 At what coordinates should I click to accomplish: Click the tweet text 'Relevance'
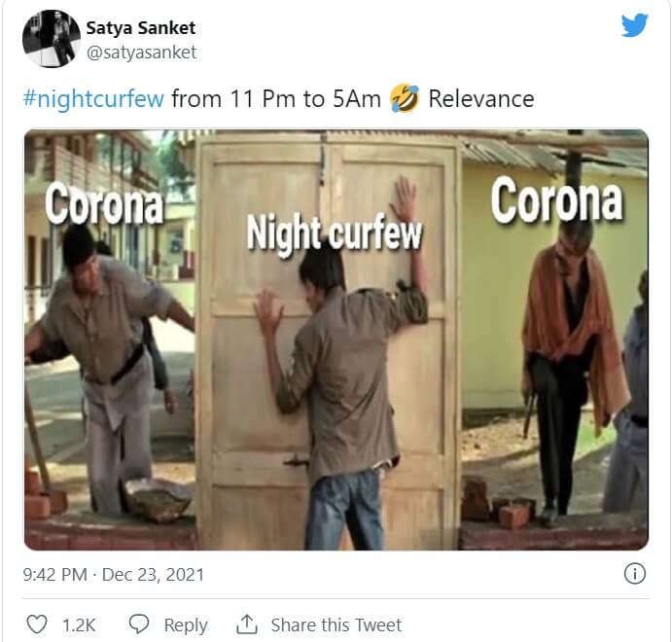[x=481, y=99]
